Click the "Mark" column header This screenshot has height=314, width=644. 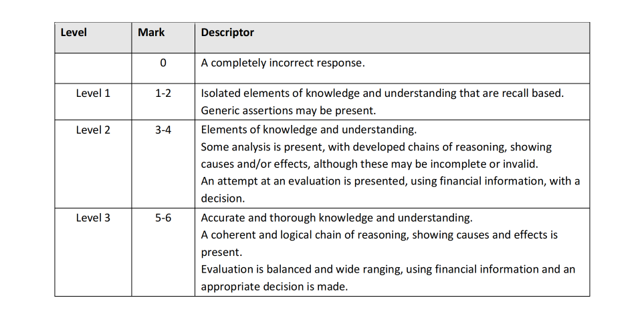tap(151, 32)
